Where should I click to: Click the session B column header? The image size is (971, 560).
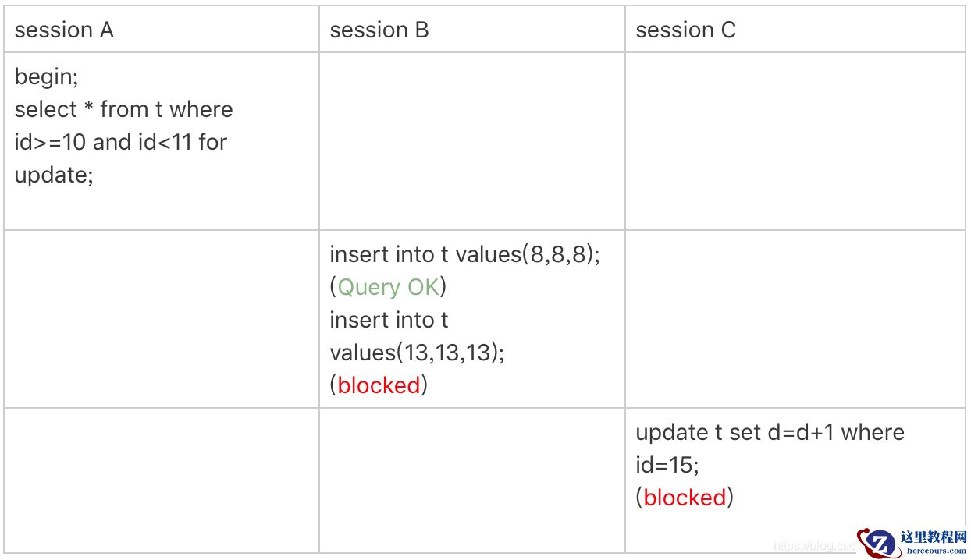coord(379,30)
